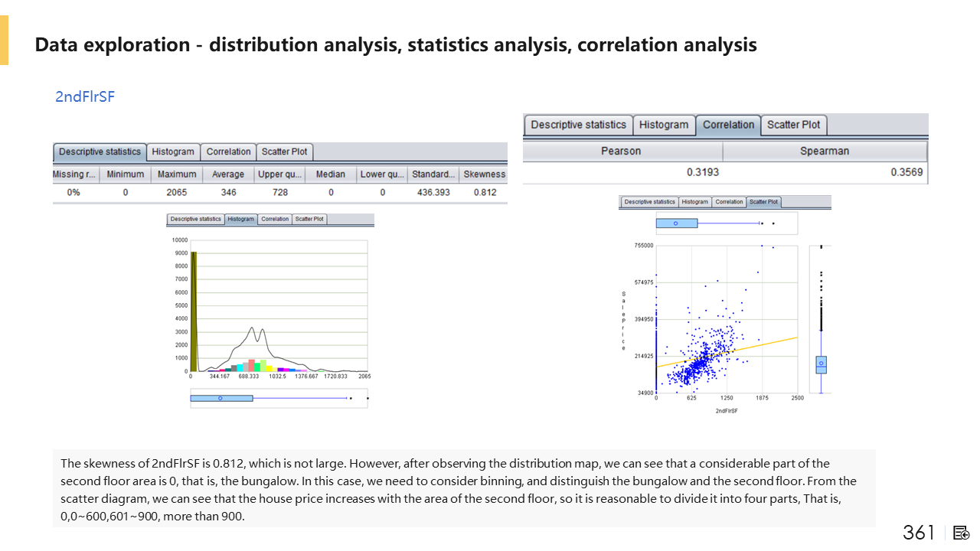Open Scatter Plot tab above Spearman header
This screenshot has width=980, height=551.
(x=793, y=125)
